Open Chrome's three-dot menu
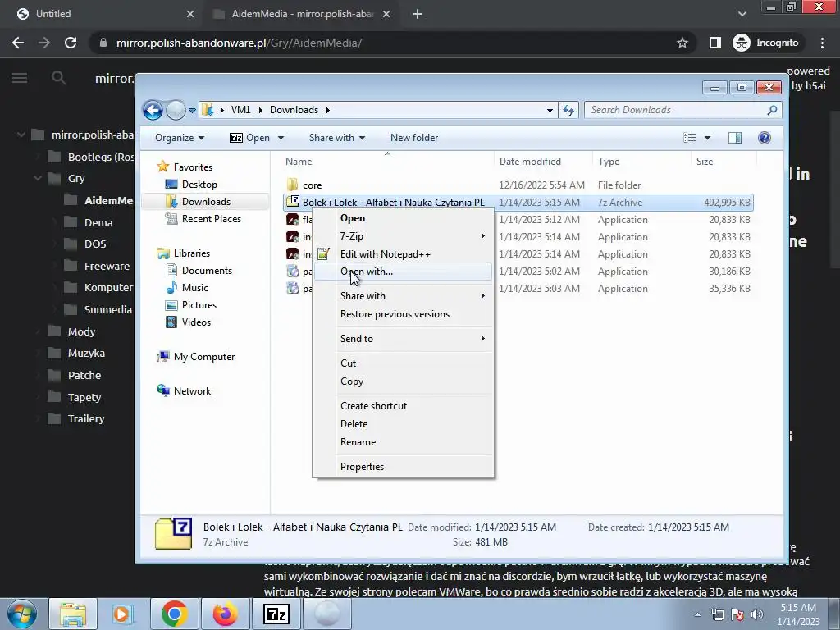Image resolution: width=840 pixels, height=630 pixels. [822, 43]
